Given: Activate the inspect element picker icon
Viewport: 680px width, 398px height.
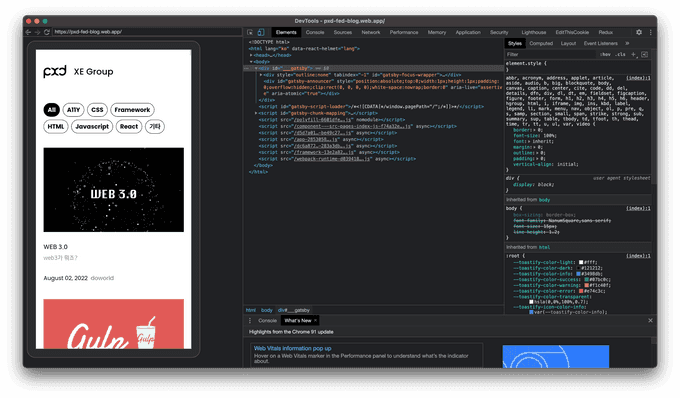Looking at the screenshot, I should tap(250, 33).
